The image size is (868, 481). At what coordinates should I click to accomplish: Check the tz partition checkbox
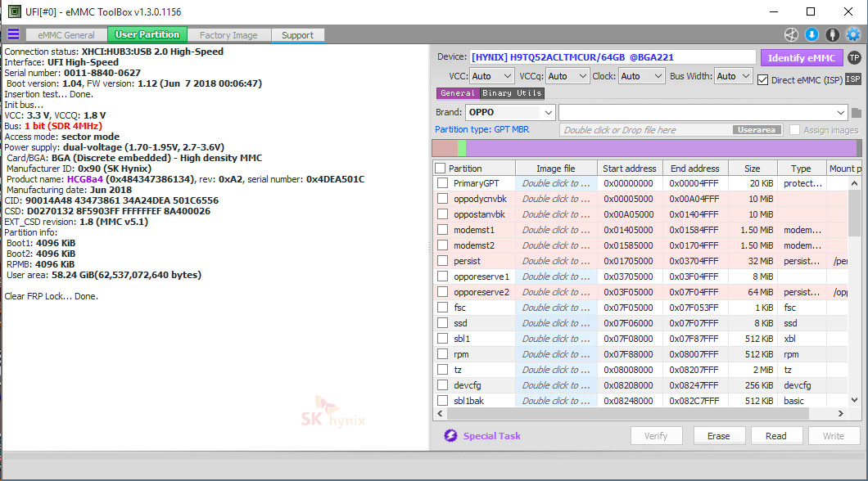click(442, 369)
